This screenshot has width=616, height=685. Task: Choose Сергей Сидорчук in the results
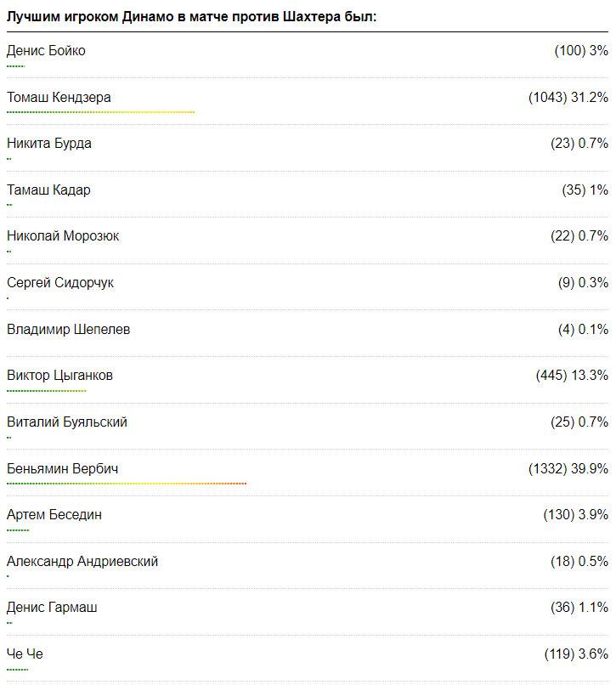(x=60, y=283)
